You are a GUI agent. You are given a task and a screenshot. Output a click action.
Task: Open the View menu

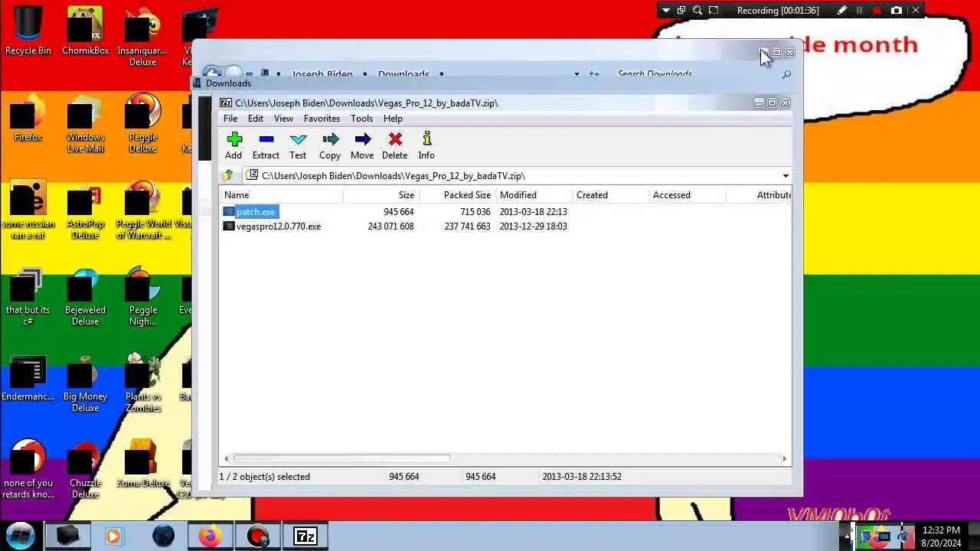coord(283,119)
